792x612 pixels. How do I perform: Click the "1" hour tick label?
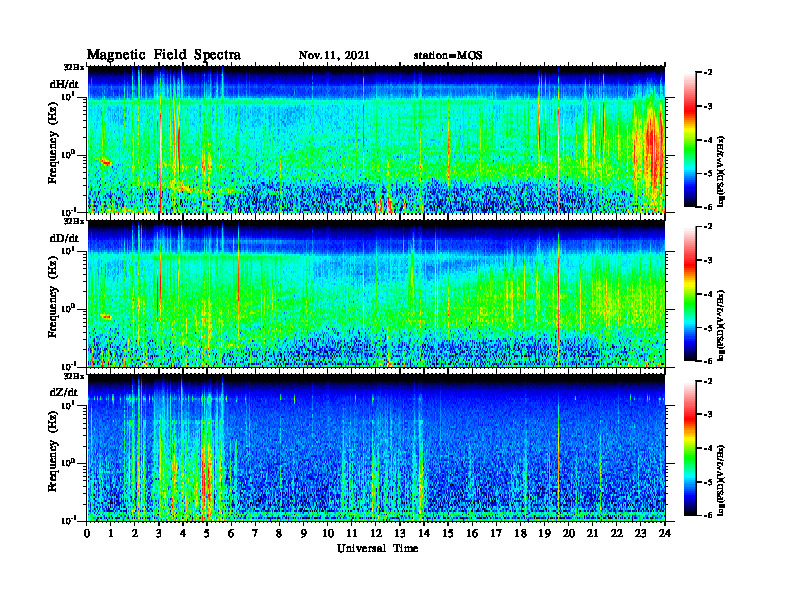(x=111, y=534)
